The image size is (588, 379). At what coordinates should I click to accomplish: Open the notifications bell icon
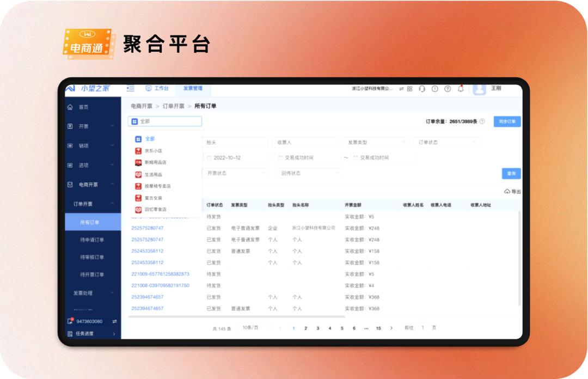461,89
